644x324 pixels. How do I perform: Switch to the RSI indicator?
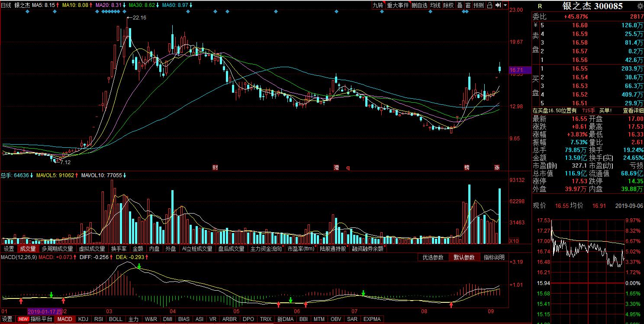(x=99, y=319)
